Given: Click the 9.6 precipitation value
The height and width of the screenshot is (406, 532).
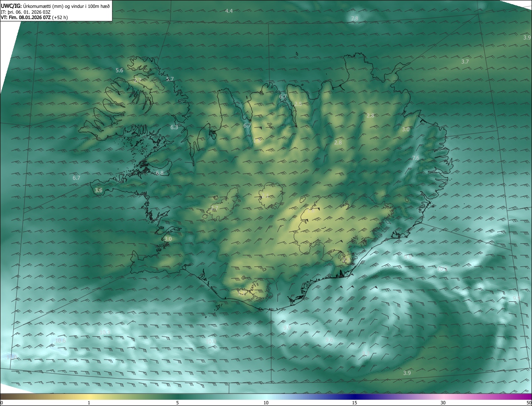Looking at the screenshot, I should pyautogui.click(x=330, y=340).
